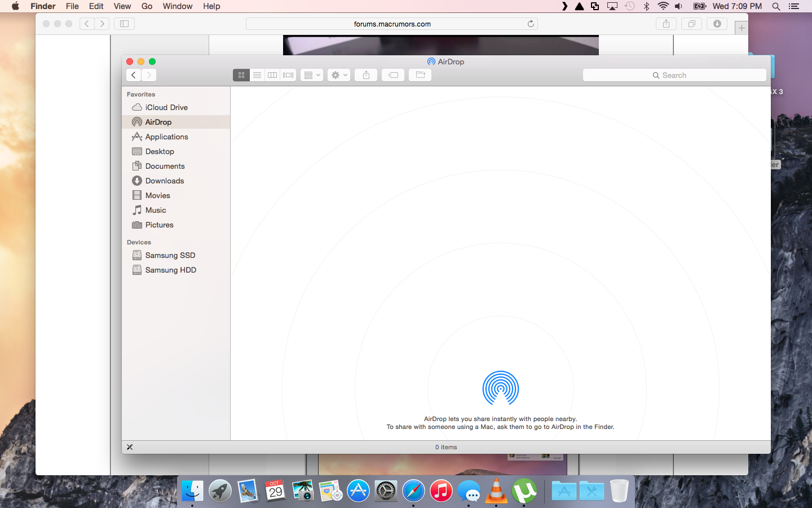
Task: Click the Bluetooth menu bar icon
Action: coord(647,6)
